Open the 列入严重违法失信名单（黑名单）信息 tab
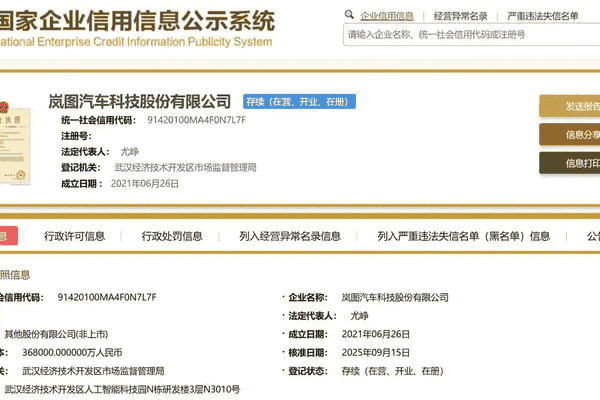600x400 pixels. tap(463, 236)
